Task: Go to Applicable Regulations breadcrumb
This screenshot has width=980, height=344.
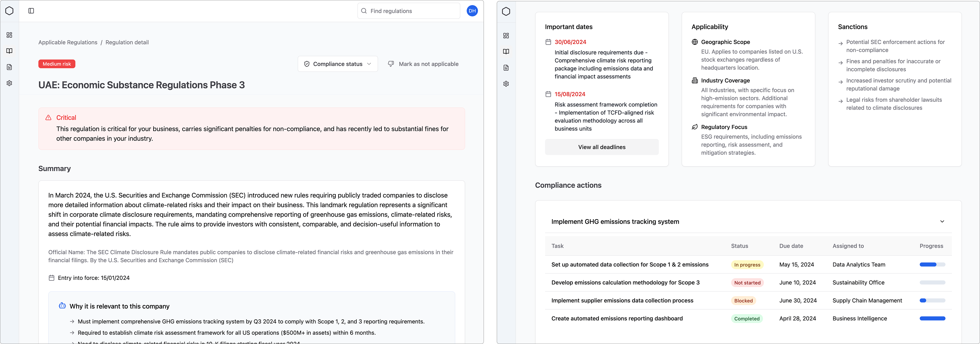Action: tap(68, 42)
